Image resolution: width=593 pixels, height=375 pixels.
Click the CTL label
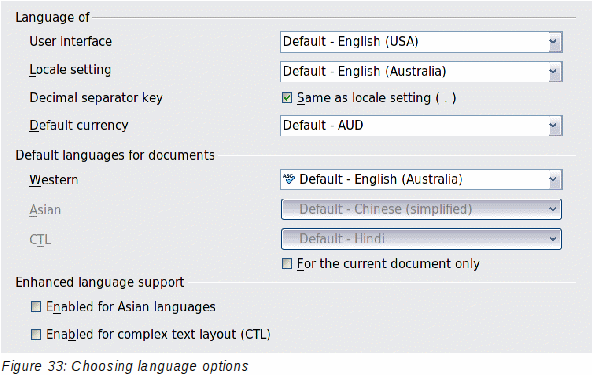40,240
